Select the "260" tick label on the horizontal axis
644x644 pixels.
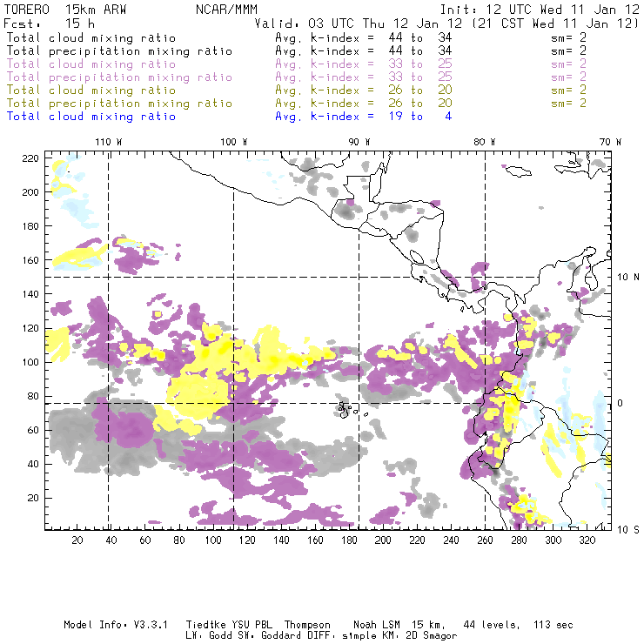point(485,540)
